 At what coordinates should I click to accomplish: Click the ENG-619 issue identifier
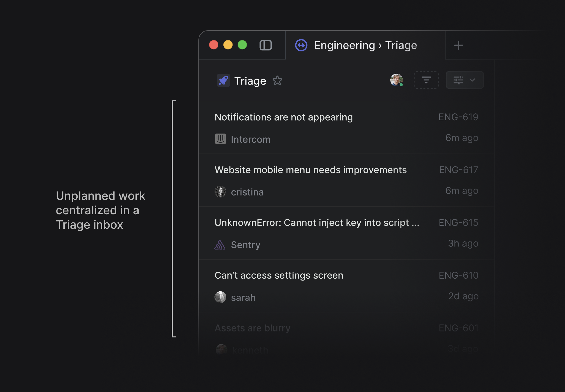pyautogui.click(x=458, y=117)
